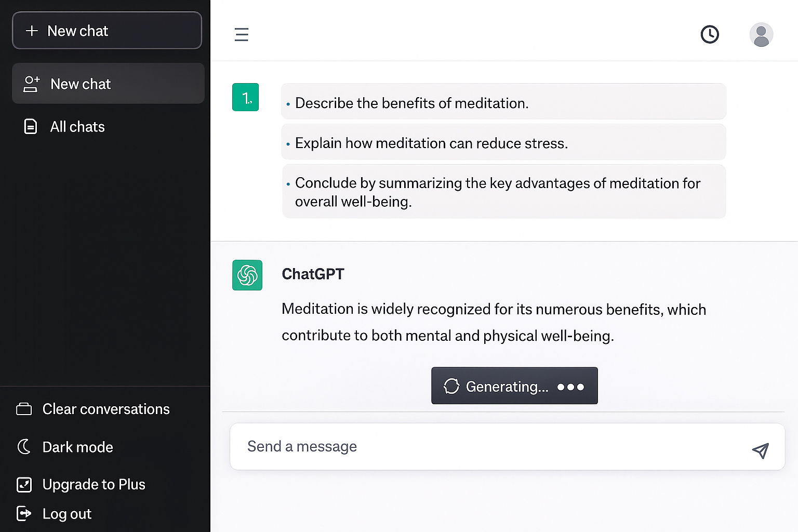Start a new chat with plus button
The width and height of the screenshot is (798, 532).
tap(107, 31)
